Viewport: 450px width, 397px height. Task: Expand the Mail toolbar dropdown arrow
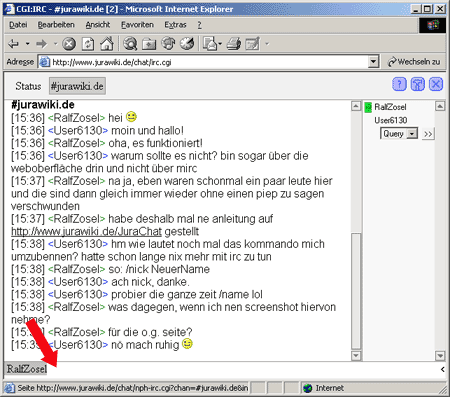coord(220,44)
